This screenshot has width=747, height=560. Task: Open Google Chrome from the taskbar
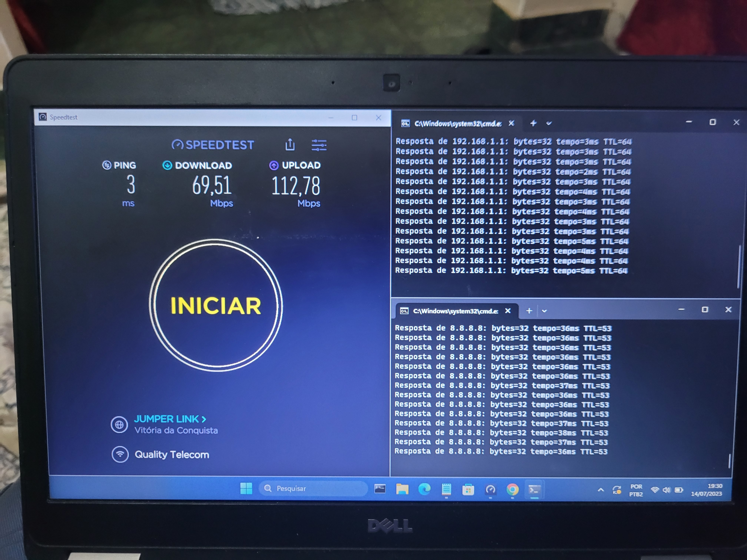coord(512,489)
